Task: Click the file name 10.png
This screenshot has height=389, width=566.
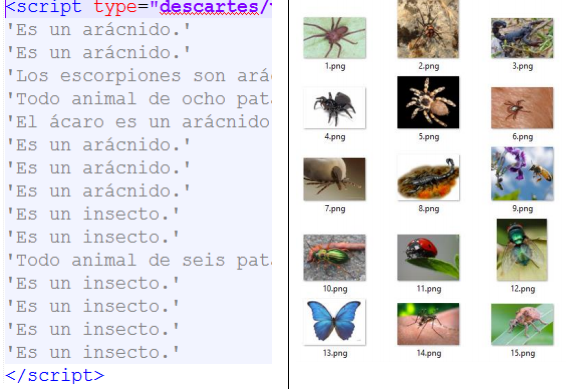Action: 335,289
